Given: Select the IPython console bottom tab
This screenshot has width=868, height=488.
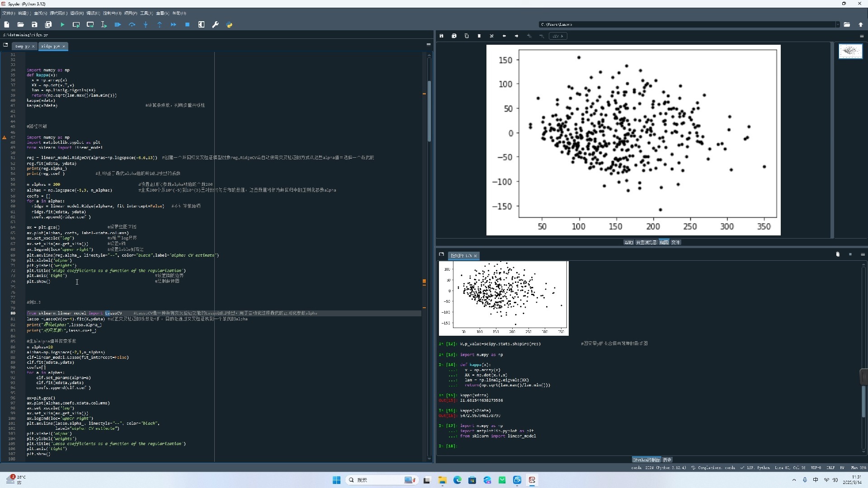Looking at the screenshot, I should [646, 460].
